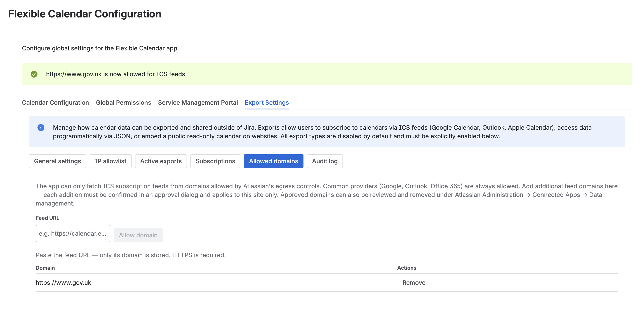Focus the Feed URL input field
The width and height of the screenshot is (644, 327).
point(73,234)
